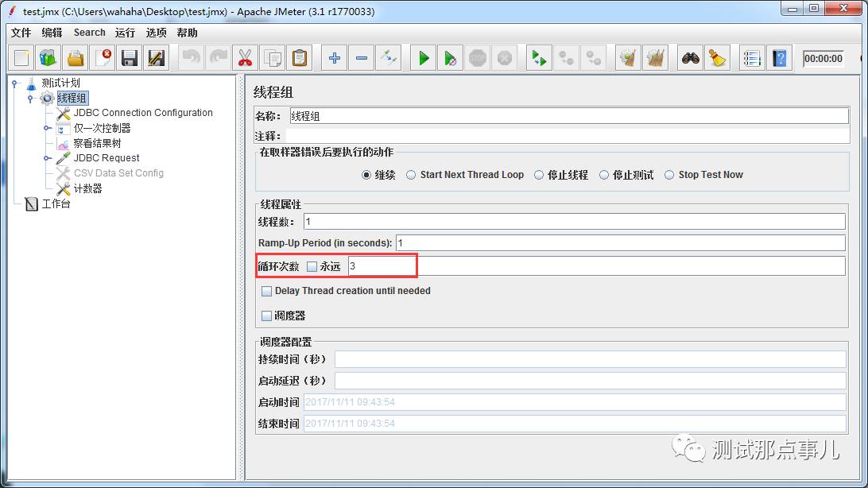The image size is (868, 488).
Task: Click the 启动时间 start time field
Action: (575, 402)
